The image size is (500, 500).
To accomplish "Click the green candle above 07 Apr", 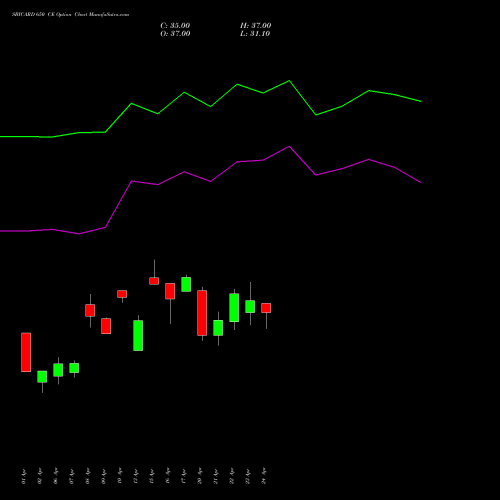I will coord(74,368).
